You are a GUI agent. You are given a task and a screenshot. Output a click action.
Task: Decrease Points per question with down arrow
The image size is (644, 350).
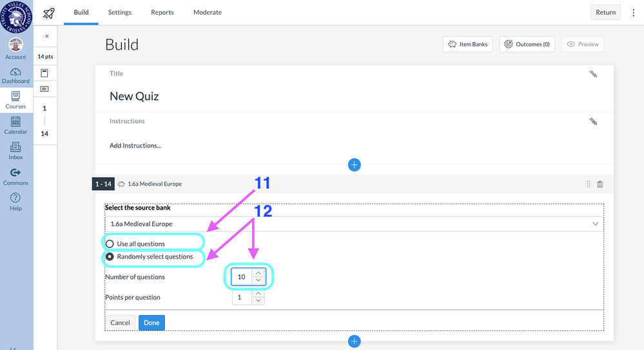point(258,301)
